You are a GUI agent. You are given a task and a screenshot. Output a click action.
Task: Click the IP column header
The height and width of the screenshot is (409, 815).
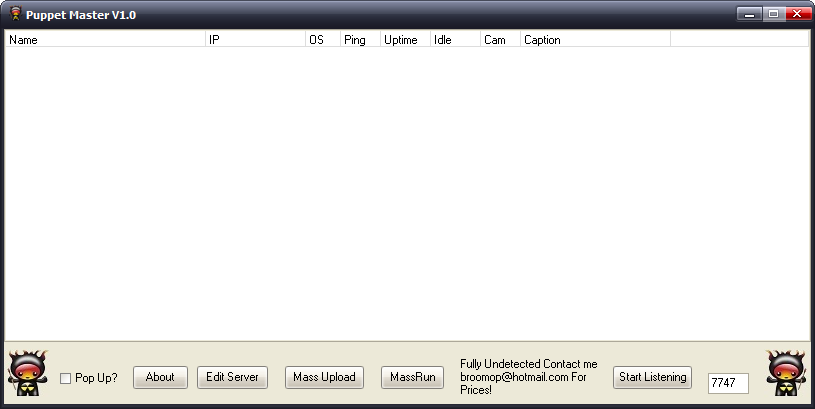pos(255,40)
